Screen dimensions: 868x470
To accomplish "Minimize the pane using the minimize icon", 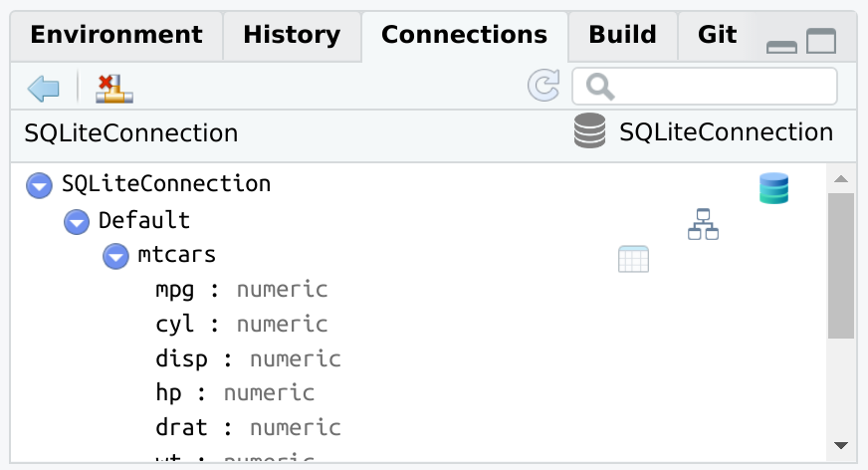I will pos(781,44).
